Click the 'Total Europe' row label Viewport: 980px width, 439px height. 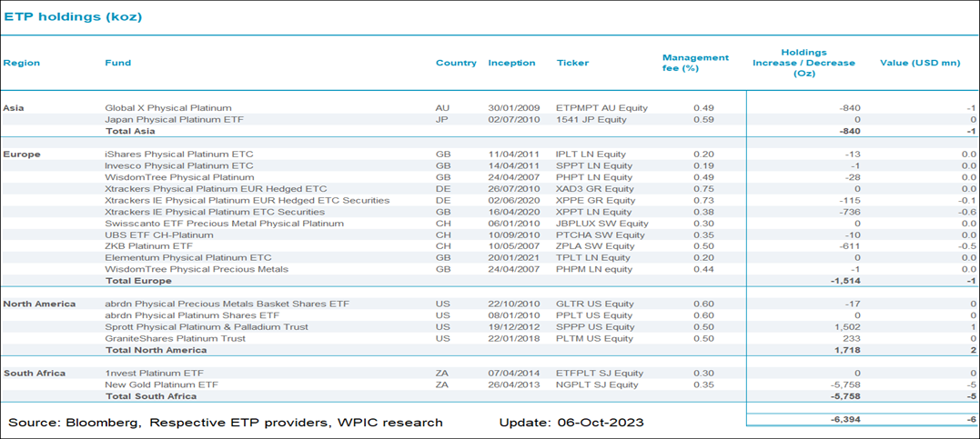(x=138, y=281)
